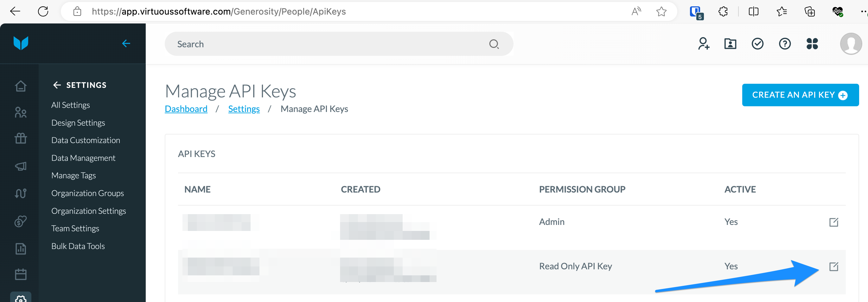Open the Events calendar icon in the sidebar
The height and width of the screenshot is (302, 868).
point(21,274)
